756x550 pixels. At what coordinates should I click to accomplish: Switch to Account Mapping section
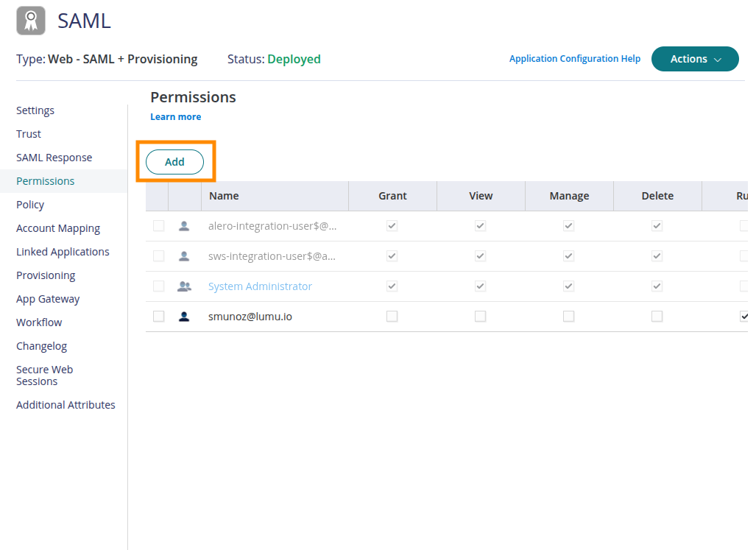click(x=58, y=228)
